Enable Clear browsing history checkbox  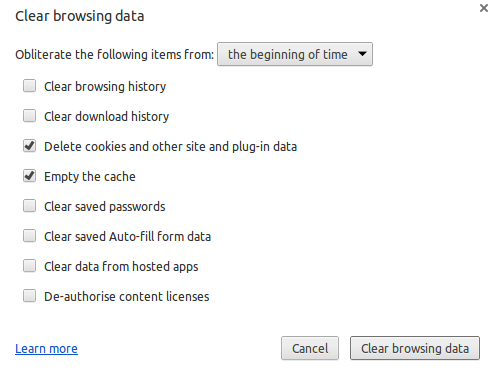(29, 86)
